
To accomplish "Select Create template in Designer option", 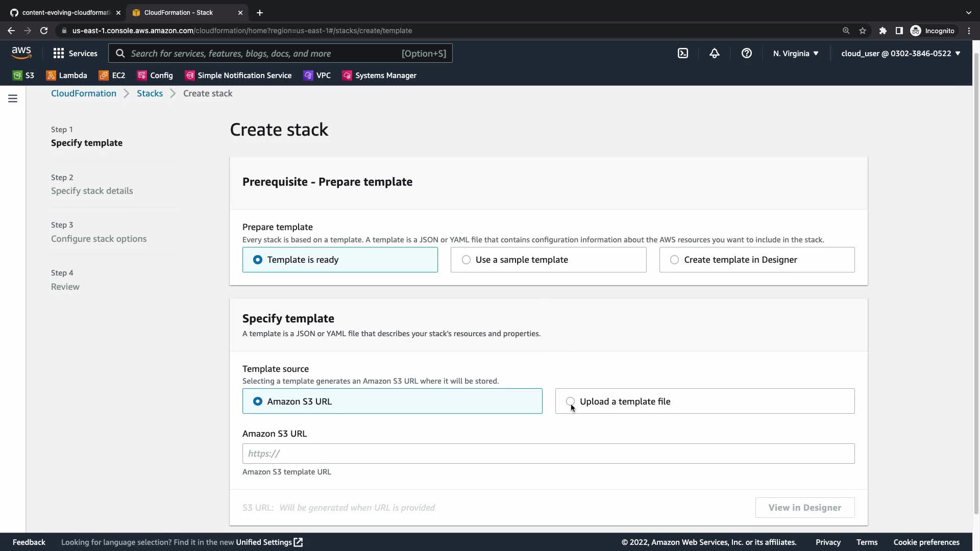I will [674, 260].
